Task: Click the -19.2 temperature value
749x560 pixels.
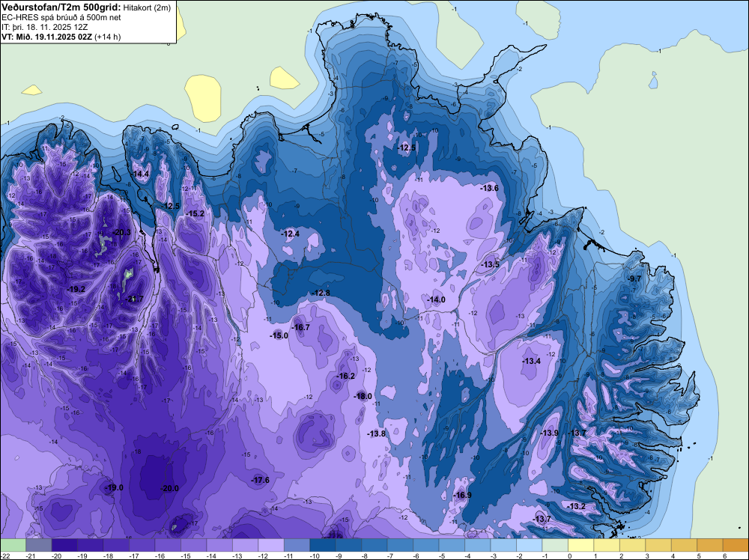Action: click(x=76, y=289)
